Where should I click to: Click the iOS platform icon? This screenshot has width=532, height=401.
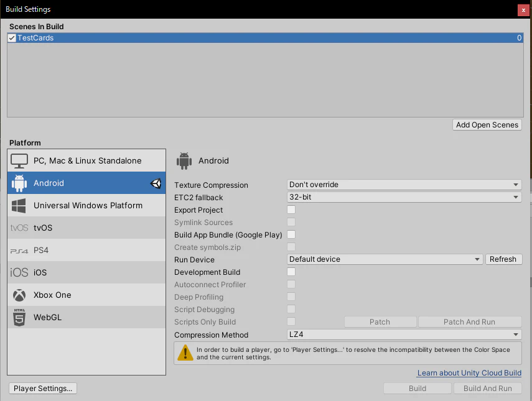19,272
